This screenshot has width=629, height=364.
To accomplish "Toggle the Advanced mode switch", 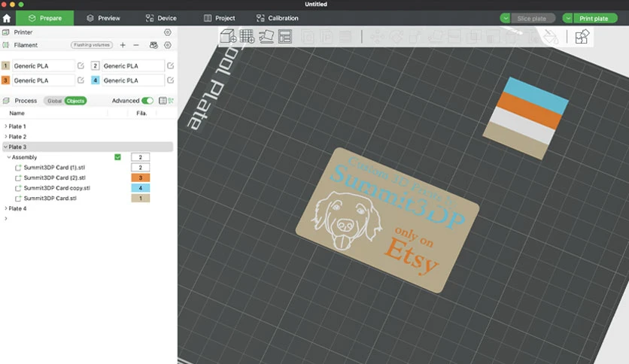I will click(x=147, y=101).
